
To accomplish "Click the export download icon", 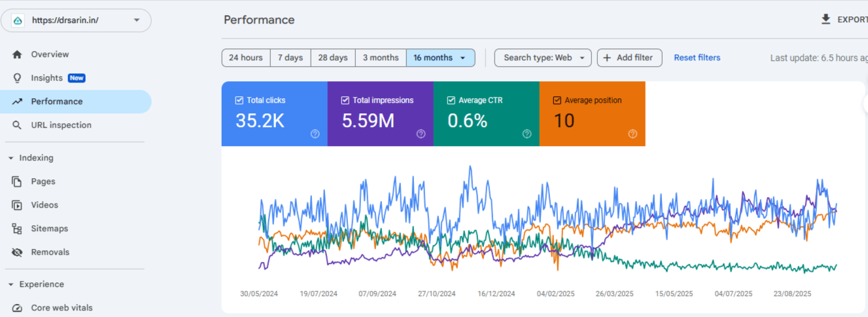I will pos(826,20).
